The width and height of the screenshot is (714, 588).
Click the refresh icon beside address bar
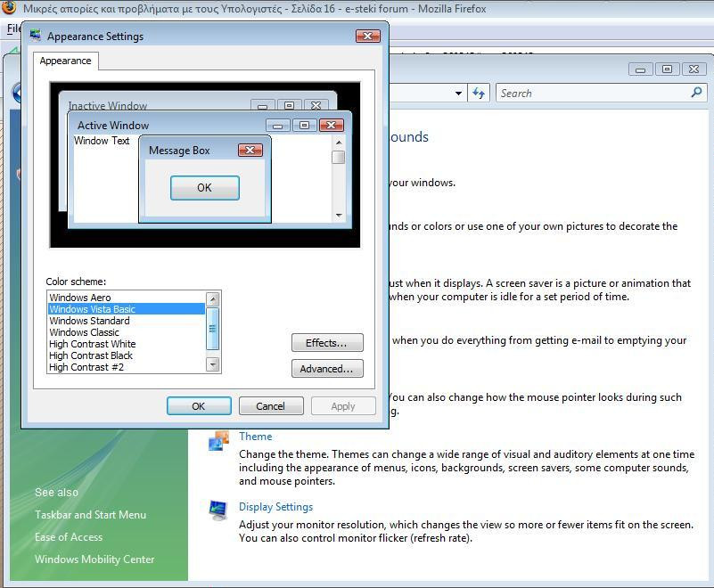click(479, 94)
